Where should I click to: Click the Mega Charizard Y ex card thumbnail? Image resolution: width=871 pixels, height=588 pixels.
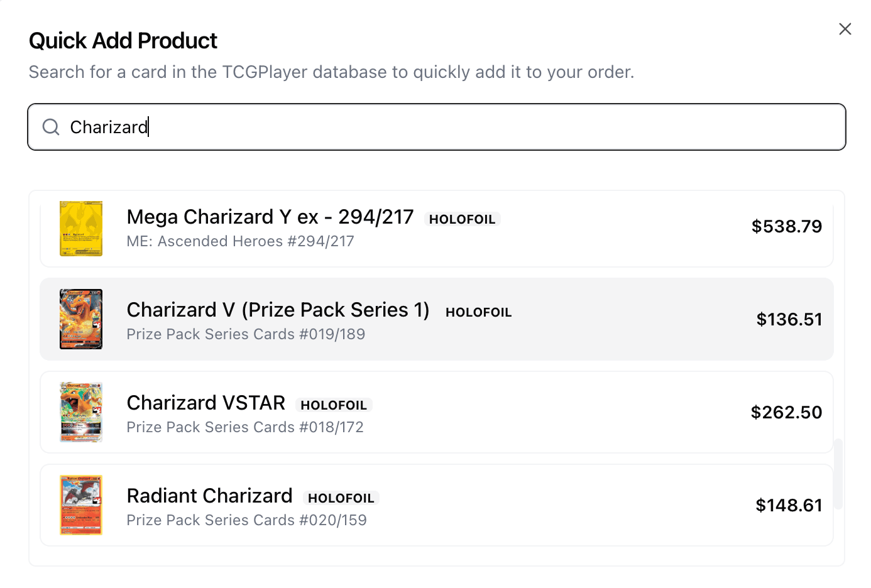(80, 229)
